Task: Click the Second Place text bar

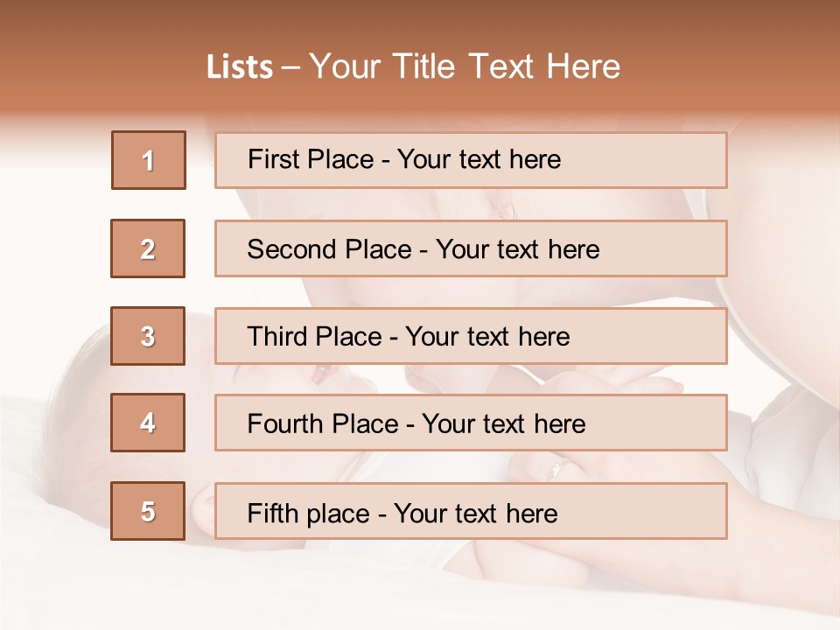Action: click(x=471, y=248)
